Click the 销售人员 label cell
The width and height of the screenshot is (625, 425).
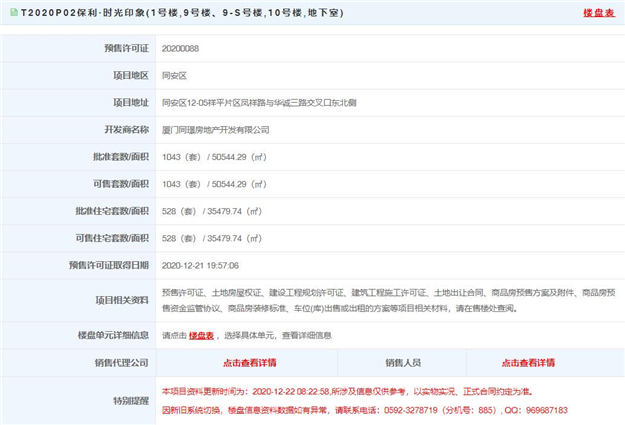coord(403,363)
